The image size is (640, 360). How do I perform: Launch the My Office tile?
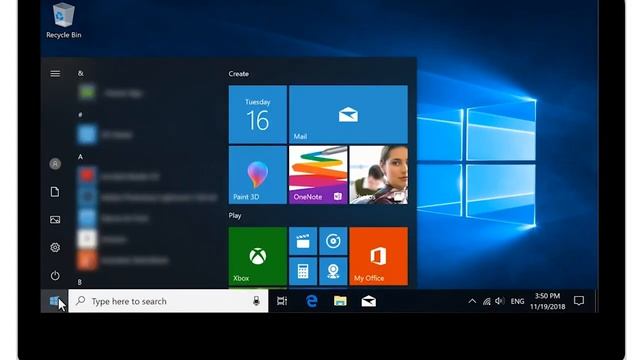[x=378, y=256]
